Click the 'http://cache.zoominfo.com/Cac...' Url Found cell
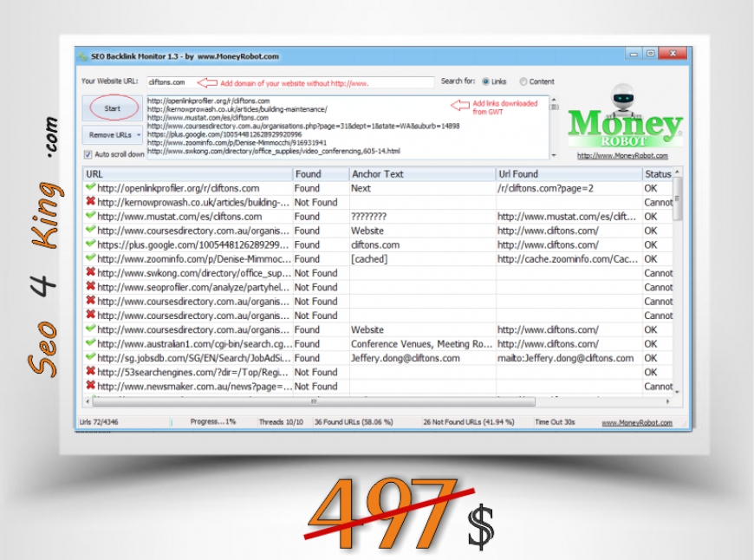This screenshot has width=754, height=560. pos(568,259)
